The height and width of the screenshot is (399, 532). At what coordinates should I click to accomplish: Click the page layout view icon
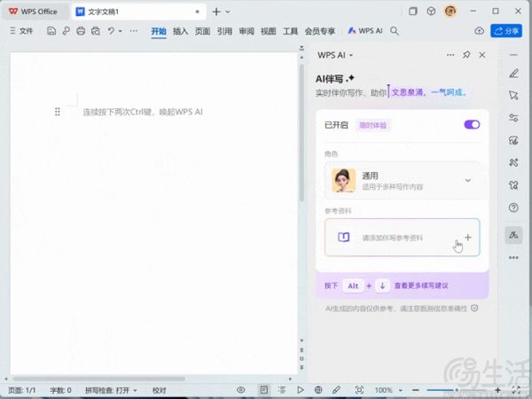263,390
